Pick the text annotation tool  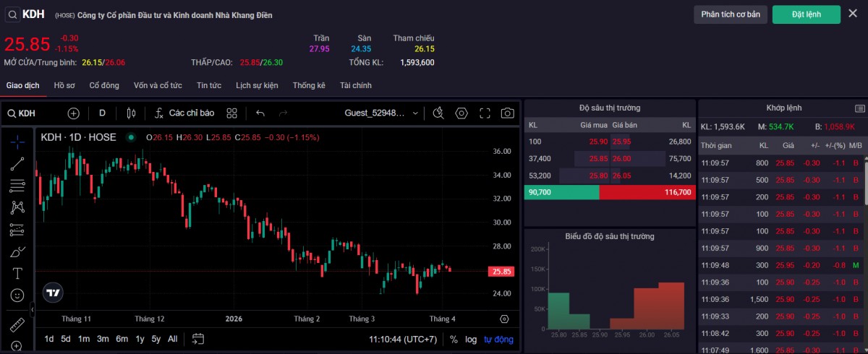point(17,274)
